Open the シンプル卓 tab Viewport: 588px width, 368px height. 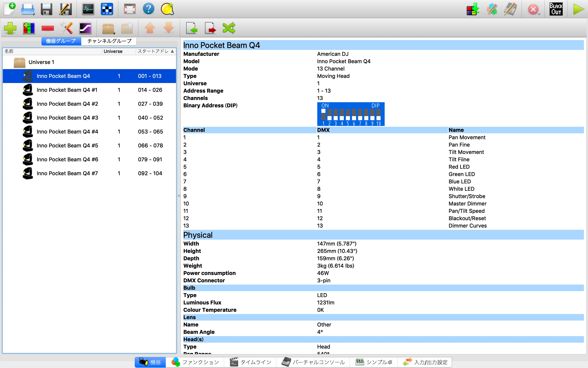(x=374, y=362)
